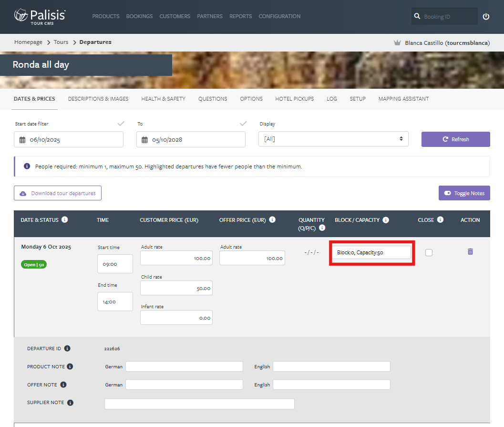
Task: Open the Configuration menu
Action: pyautogui.click(x=279, y=16)
